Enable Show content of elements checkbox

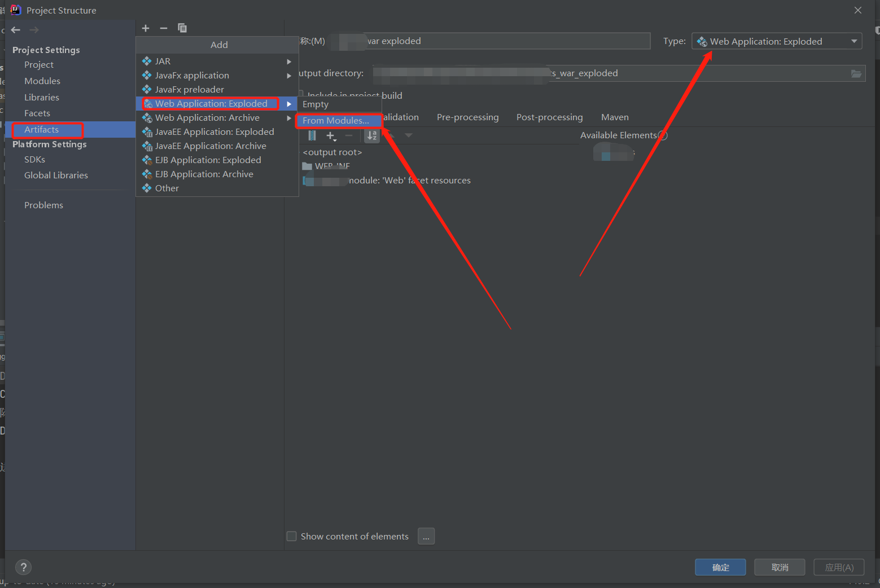292,536
